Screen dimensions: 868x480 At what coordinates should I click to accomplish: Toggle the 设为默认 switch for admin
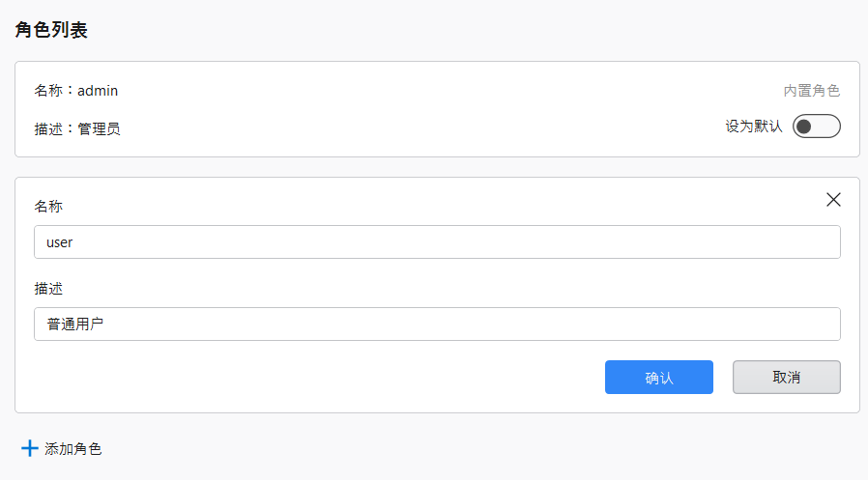pos(817,127)
